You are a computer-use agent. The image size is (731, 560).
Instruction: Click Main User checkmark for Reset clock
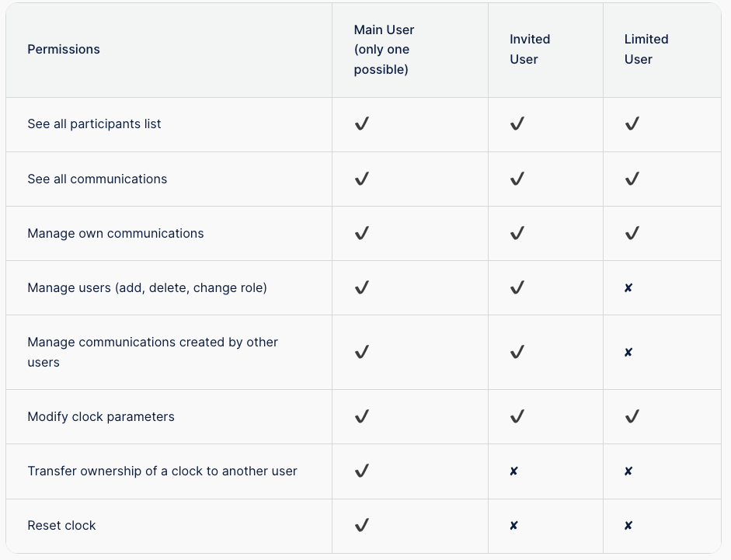(x=362, y=525)
